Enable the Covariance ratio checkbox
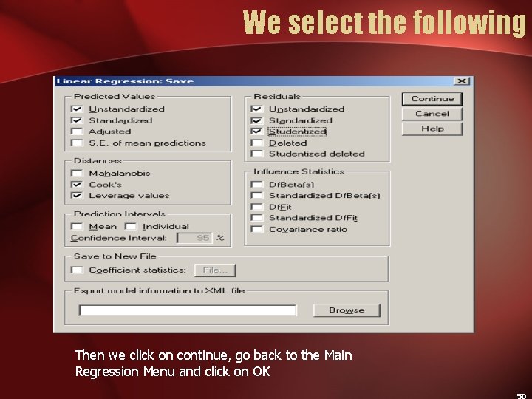Viewport: 532px width, 399px height. pyautogui.click(x=257, y=229)
